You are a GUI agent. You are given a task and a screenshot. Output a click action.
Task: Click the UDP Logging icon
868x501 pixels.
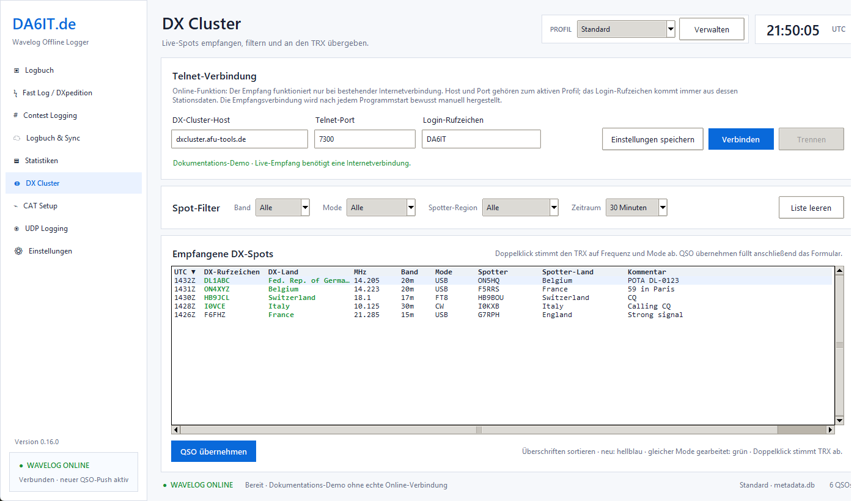click(17, 229)
